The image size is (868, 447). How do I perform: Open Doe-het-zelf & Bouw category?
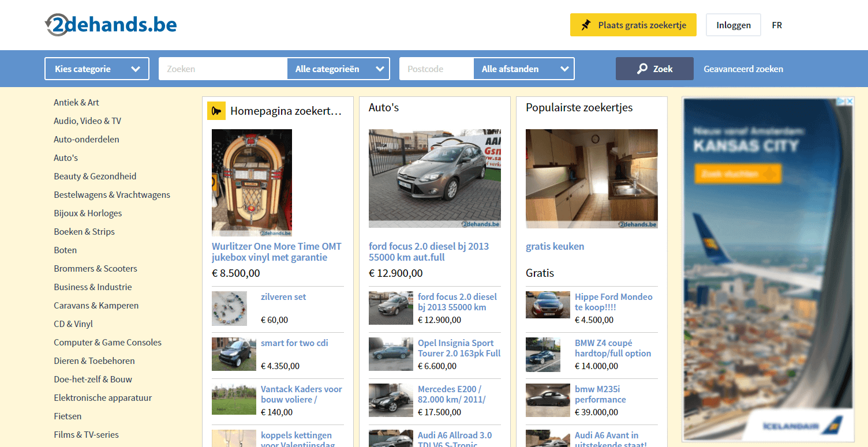click(x=93, y=379)
